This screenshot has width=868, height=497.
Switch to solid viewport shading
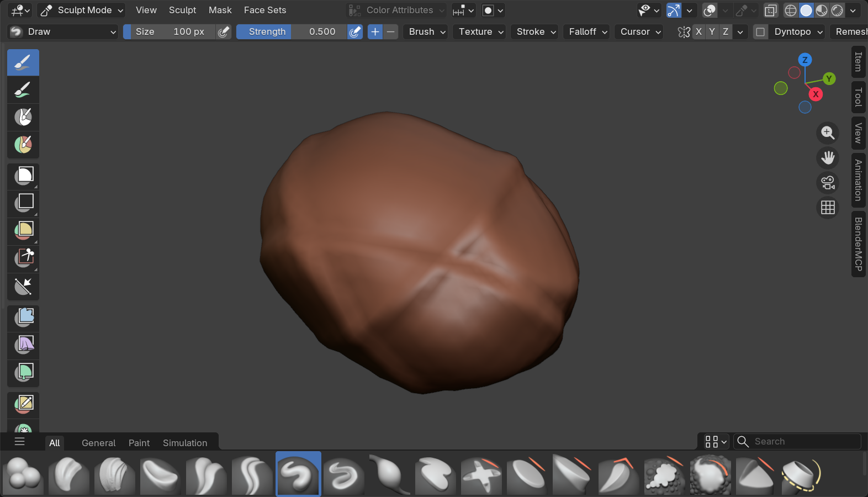pyautogui.click(x=806, y=10)
